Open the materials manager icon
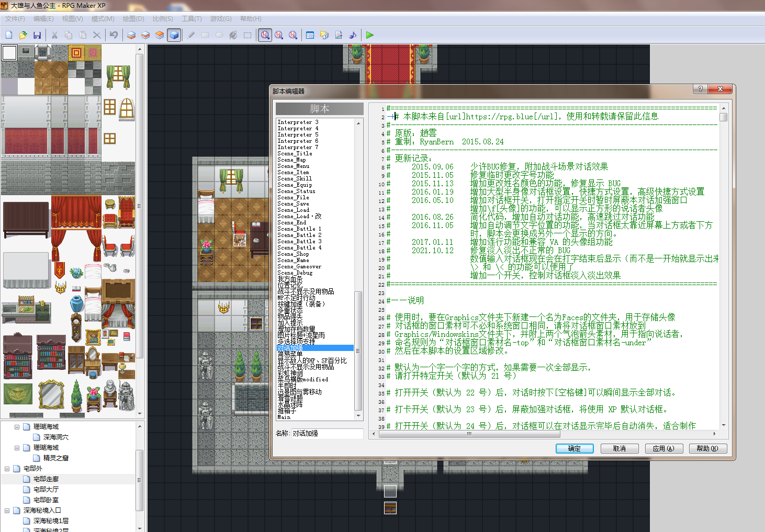Screen dimensions: 765x532 point(324,35)
